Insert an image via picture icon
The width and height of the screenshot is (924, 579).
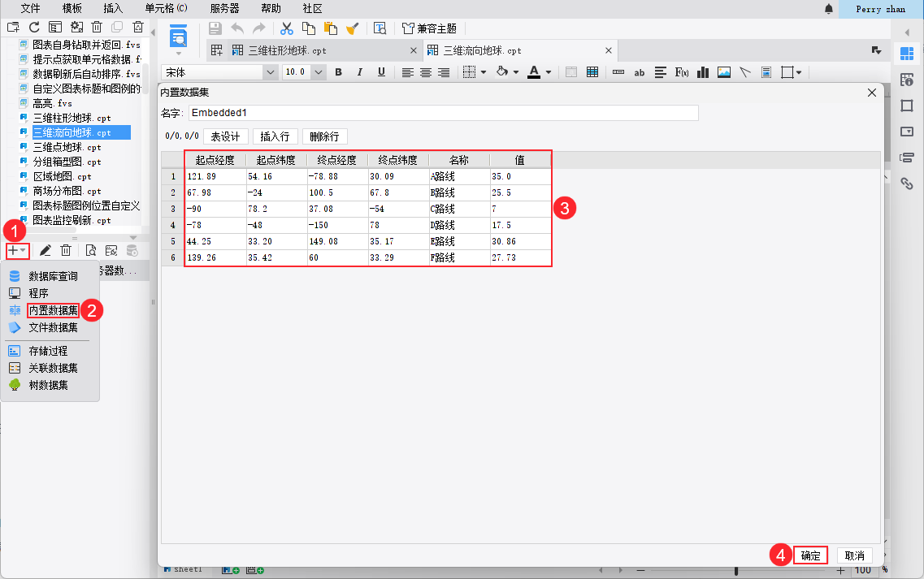[x=723, y=72]
